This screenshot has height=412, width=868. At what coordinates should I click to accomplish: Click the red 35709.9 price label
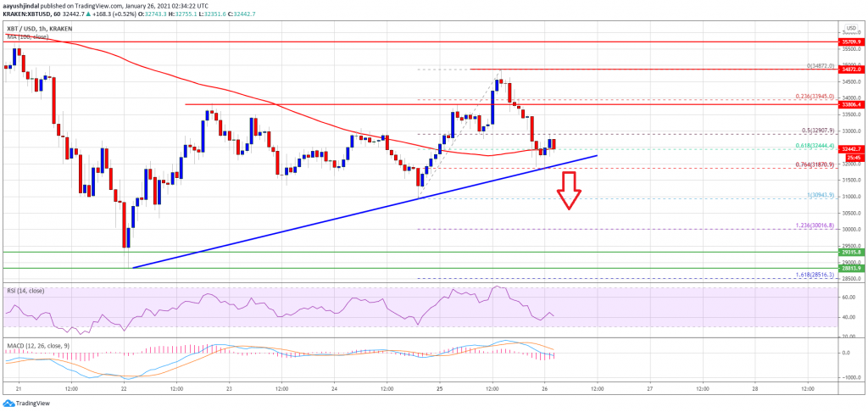851,41
